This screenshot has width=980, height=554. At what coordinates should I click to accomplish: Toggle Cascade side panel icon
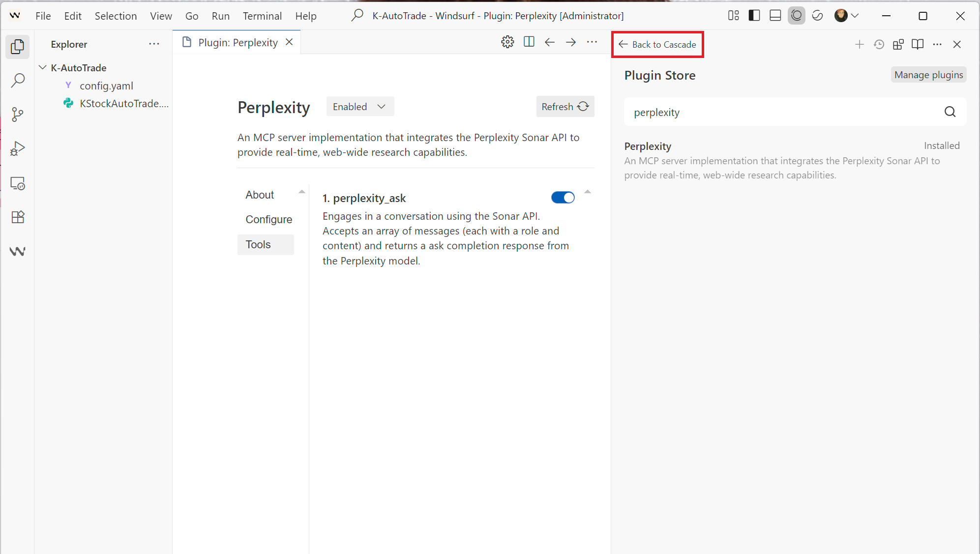(797, 16)
